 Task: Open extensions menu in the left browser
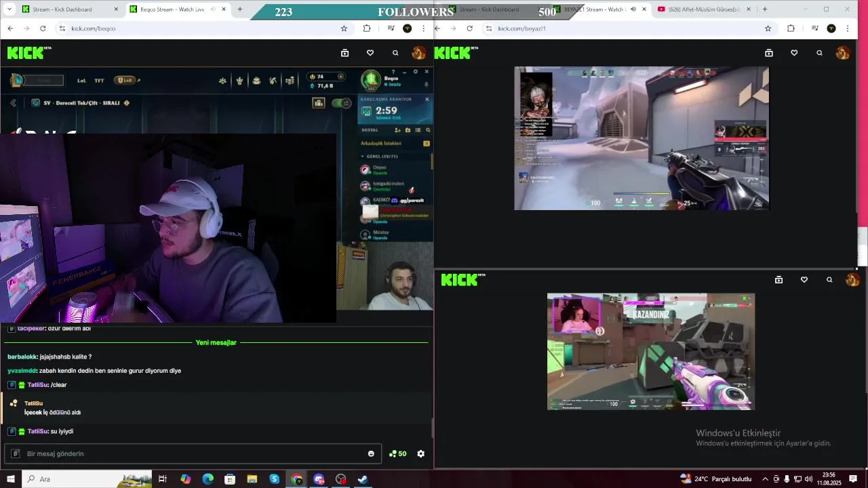tap(367, 28)
